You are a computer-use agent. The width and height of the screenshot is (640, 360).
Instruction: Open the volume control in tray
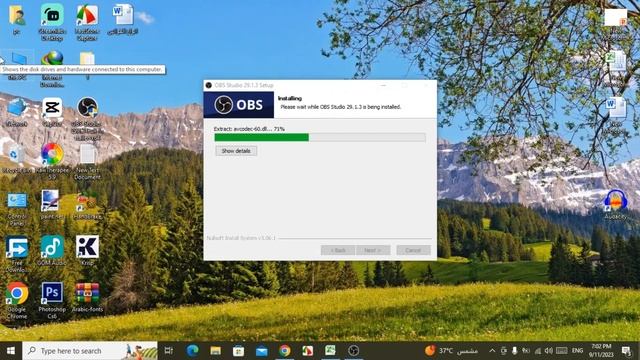click(x=549, y=351)
